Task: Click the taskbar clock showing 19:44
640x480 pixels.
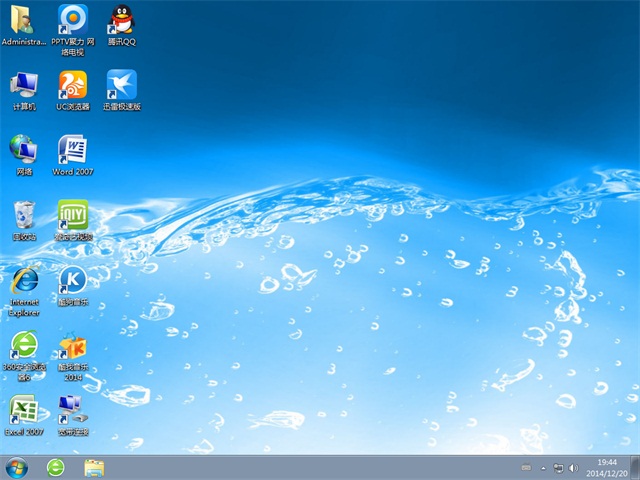Action: click(606, 467)
